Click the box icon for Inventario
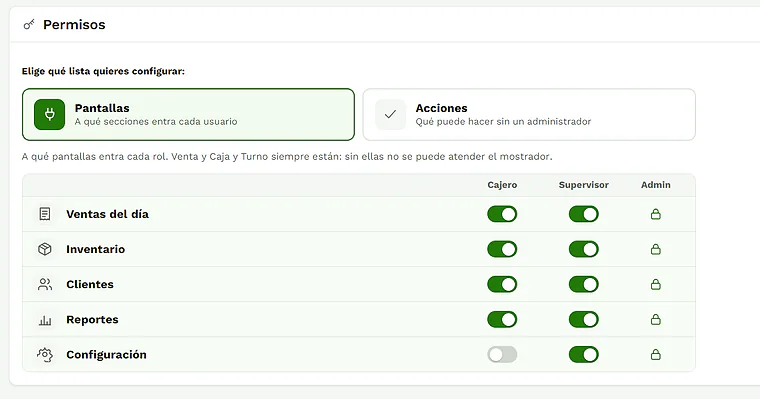The width and height of the screenshot is (760, 399). tap(45, 249)
